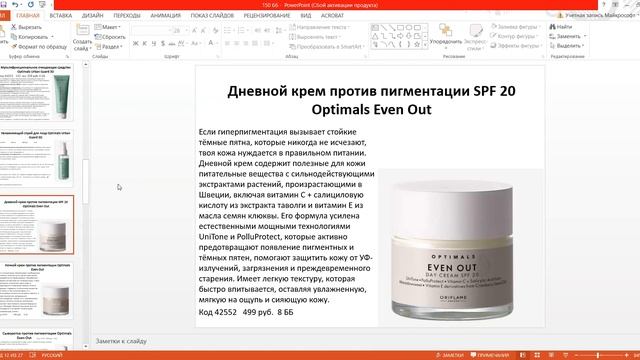Center the paragraph text
The height and width of the screenshot is (360, 640).
point(236,43)
